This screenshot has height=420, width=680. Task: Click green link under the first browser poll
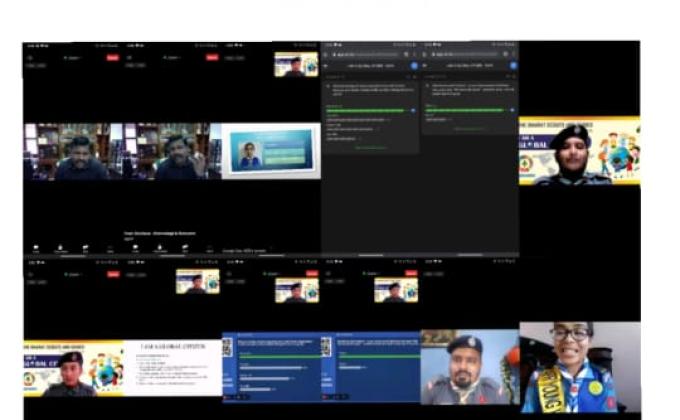370,147
